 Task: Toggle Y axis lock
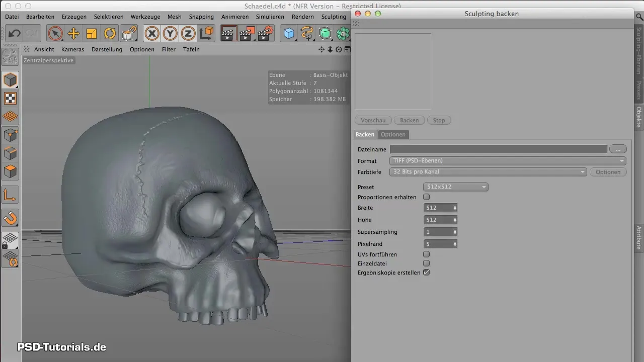pyautogui.click(x=170, y=34)
